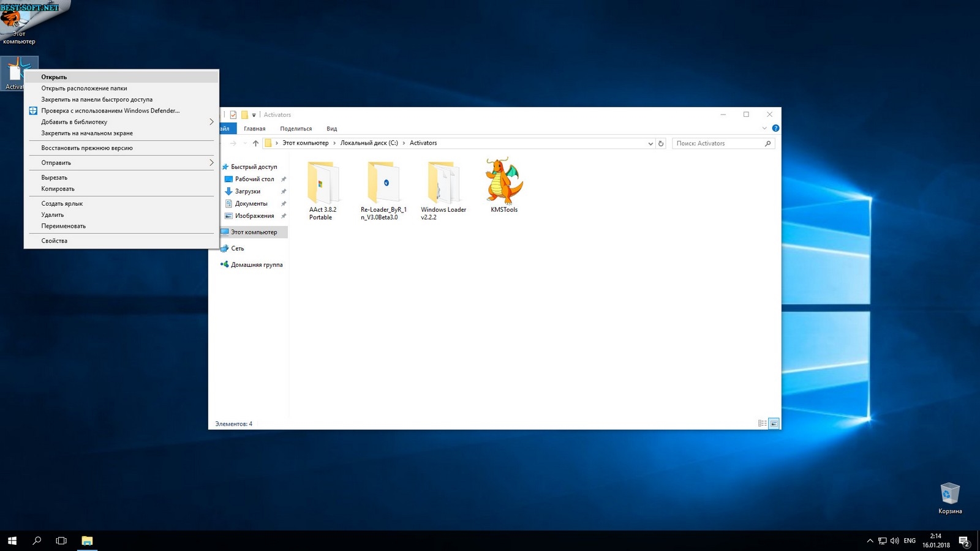
Task: Open the AAct 3.8.2 Portable folder
Action: tap(322, 190)
